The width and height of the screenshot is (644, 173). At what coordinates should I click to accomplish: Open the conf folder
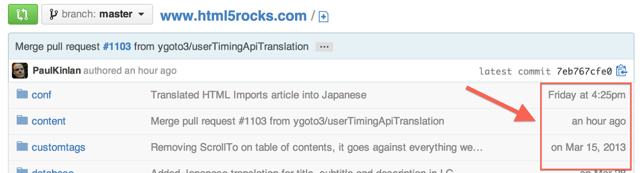[x=41, y=95]
